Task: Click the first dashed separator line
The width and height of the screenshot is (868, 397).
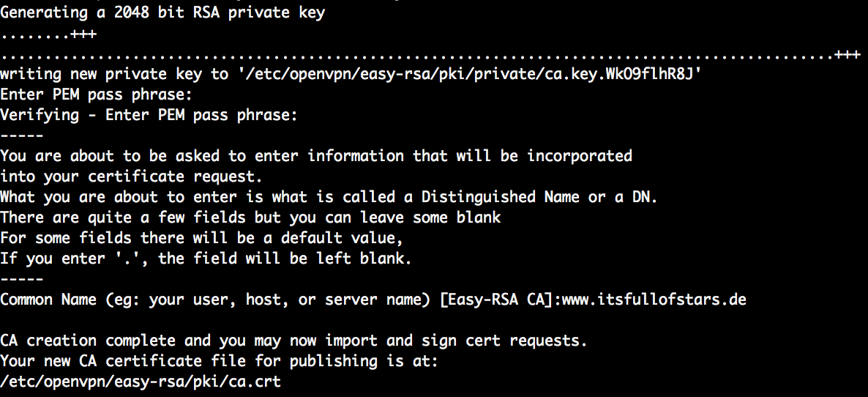Action: click(x=21, y=136)
